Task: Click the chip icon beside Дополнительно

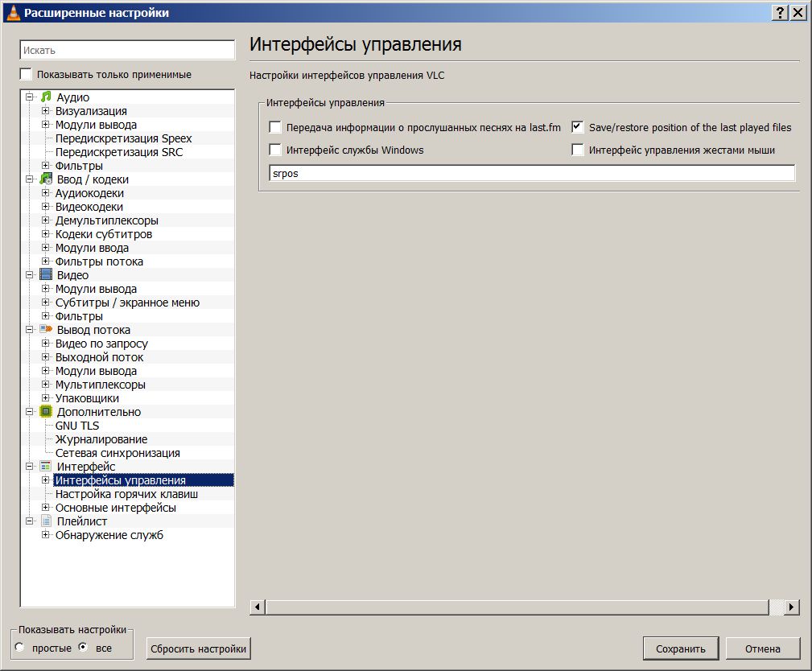Action: click(46, 412)
